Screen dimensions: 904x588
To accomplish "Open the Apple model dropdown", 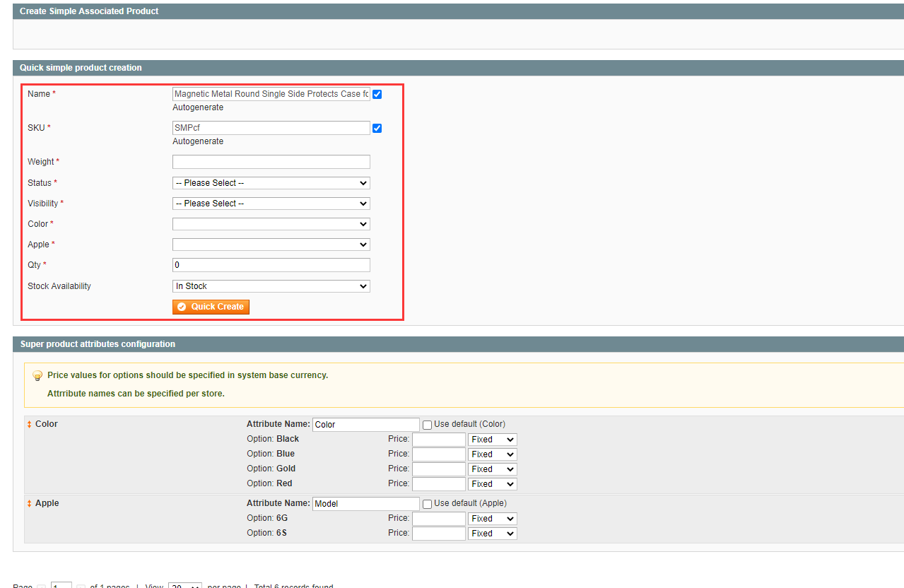I will coord(271,245).
